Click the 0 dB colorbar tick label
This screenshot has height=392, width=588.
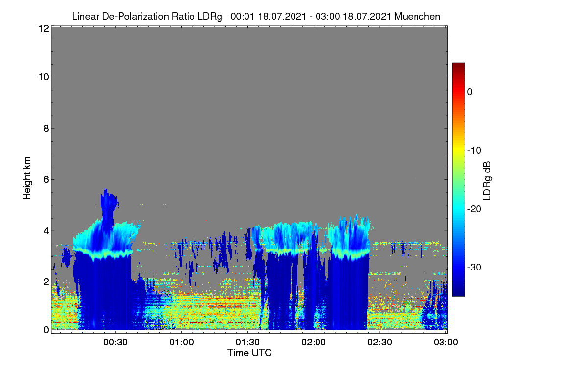click(470, 92)
